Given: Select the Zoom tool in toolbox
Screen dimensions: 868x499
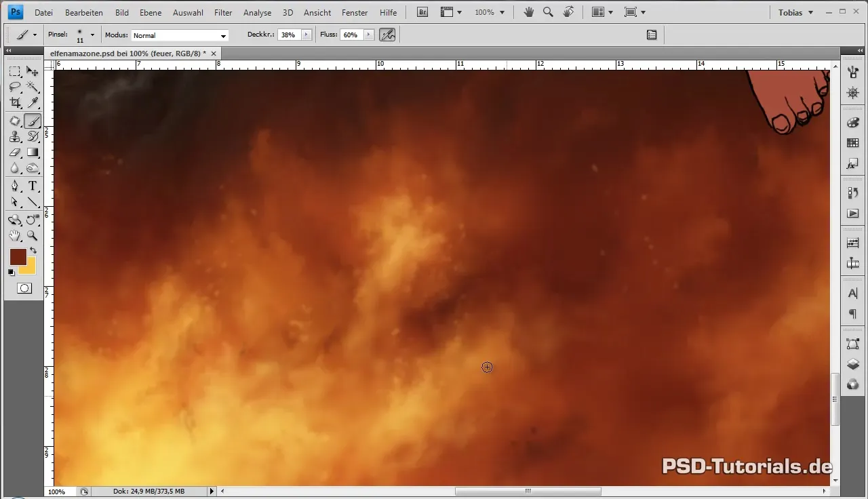Looking at the screenshot, I should click(x=32, y=235).
